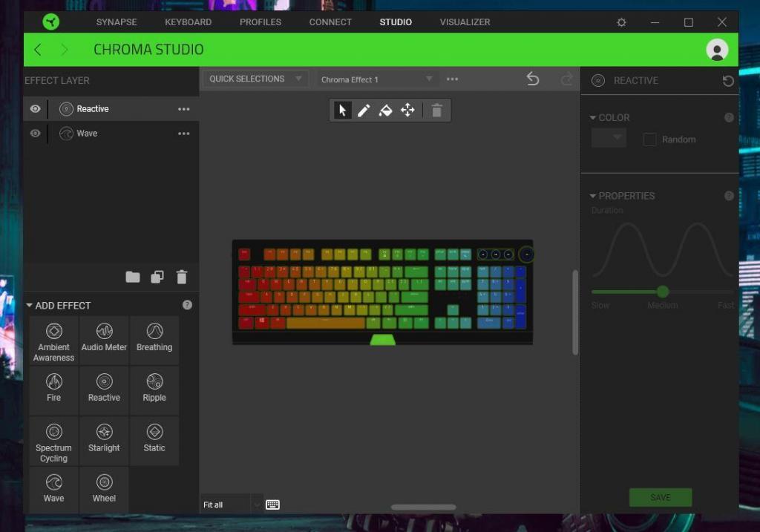Expand the Chroma Effect 1 dropdown

point(376,79)
